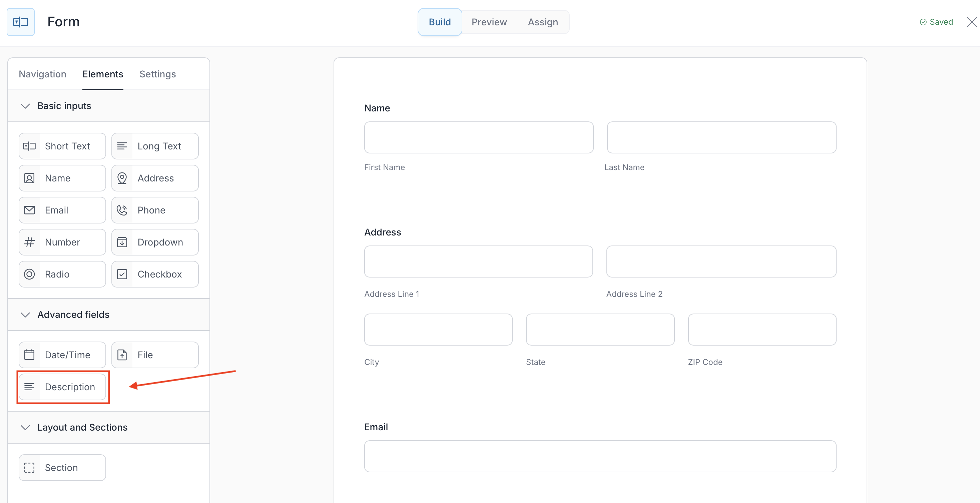This screenshot has height=503, width=980.
Task: Click the Email envelope icon
Action: pos(29,210)
